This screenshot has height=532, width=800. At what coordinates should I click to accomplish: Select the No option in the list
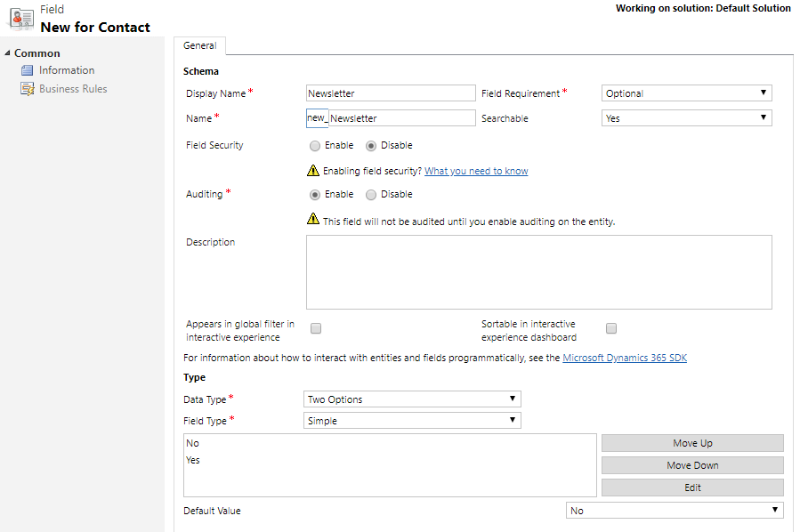point(192,443)
